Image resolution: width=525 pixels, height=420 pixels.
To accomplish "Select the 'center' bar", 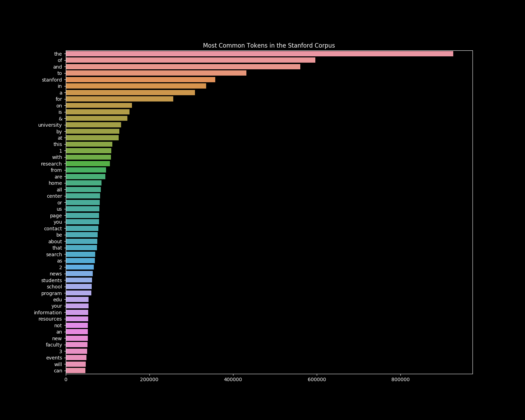I will point(83,196).
